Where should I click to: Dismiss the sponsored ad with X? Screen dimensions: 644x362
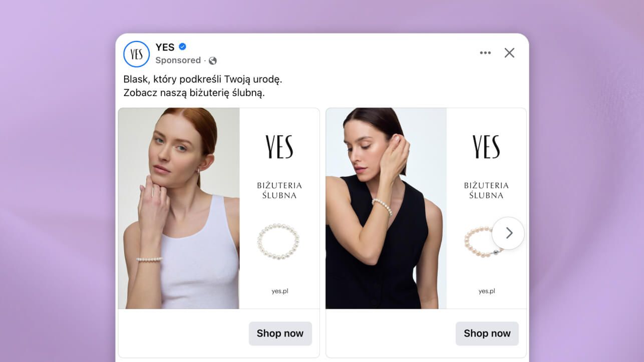[x=509, y=53]
